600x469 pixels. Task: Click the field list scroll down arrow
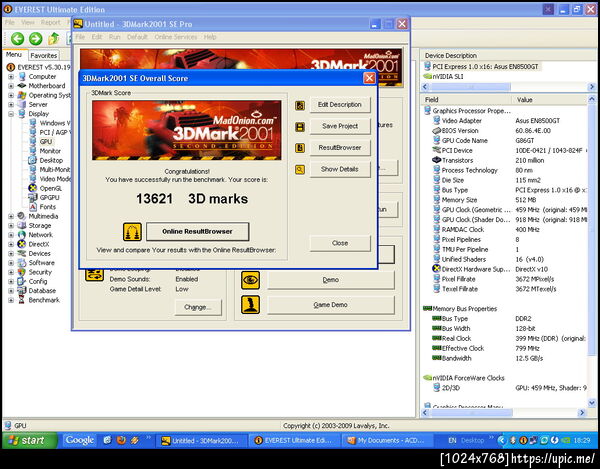click(592, 403)
